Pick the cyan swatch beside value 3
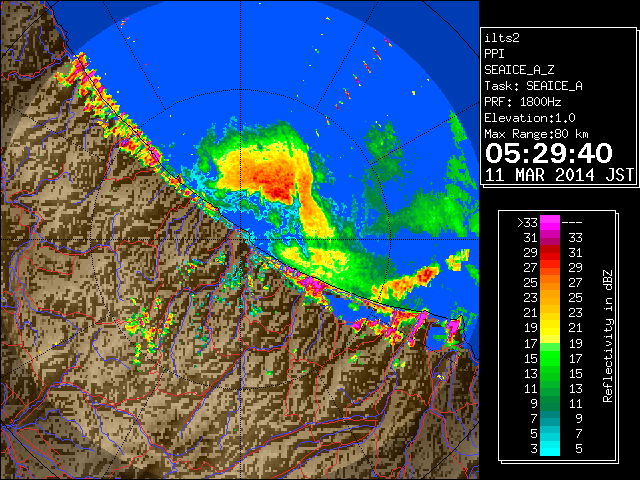The width and height of the screenshot is (640, 480). tap(550, 449)
